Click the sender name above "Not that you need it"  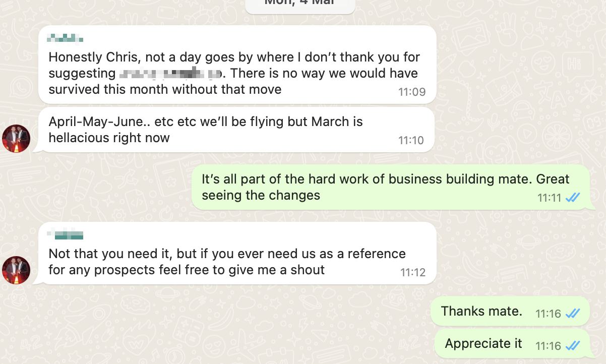(x=66, y=234)
